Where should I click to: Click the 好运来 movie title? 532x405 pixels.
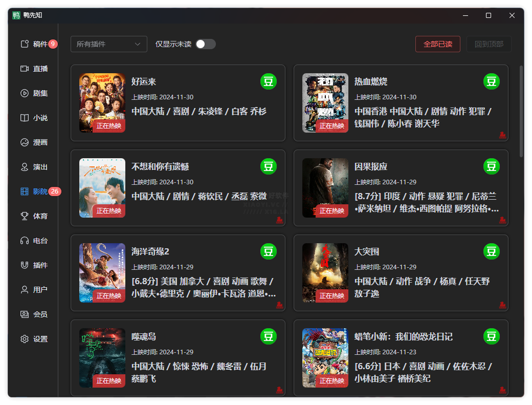[x=144, y=81]
